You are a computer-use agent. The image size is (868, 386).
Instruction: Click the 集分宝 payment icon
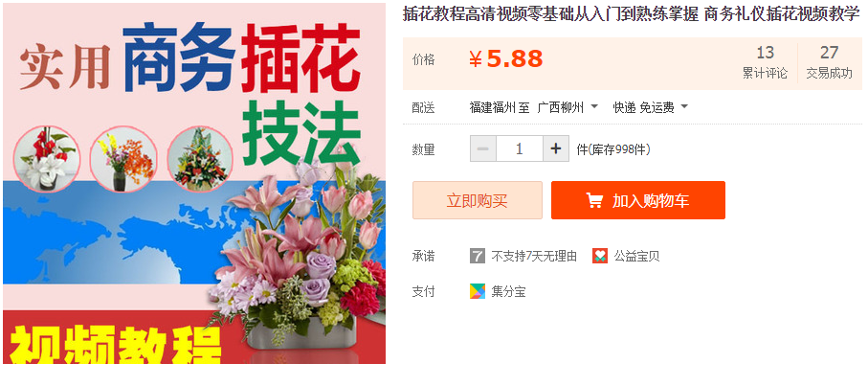pyautogui.click(x=478, y=291)
